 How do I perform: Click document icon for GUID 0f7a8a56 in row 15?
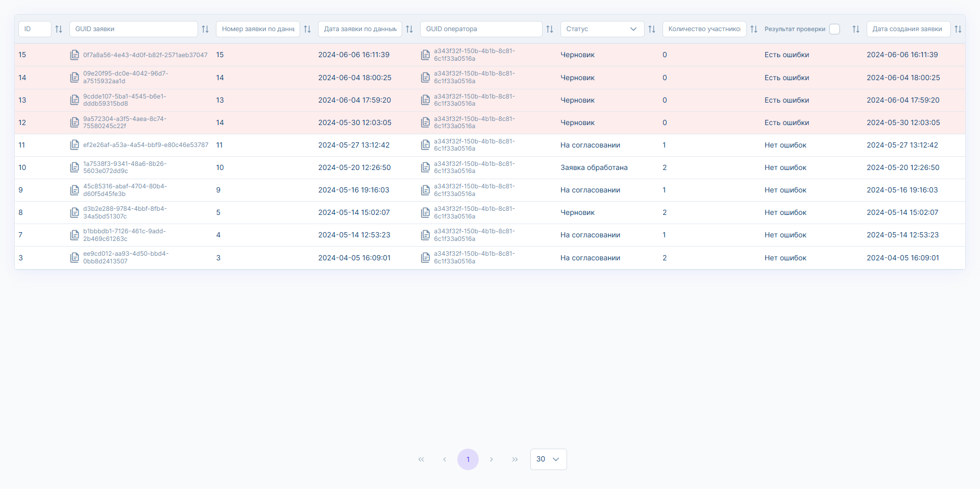point(75,55)
